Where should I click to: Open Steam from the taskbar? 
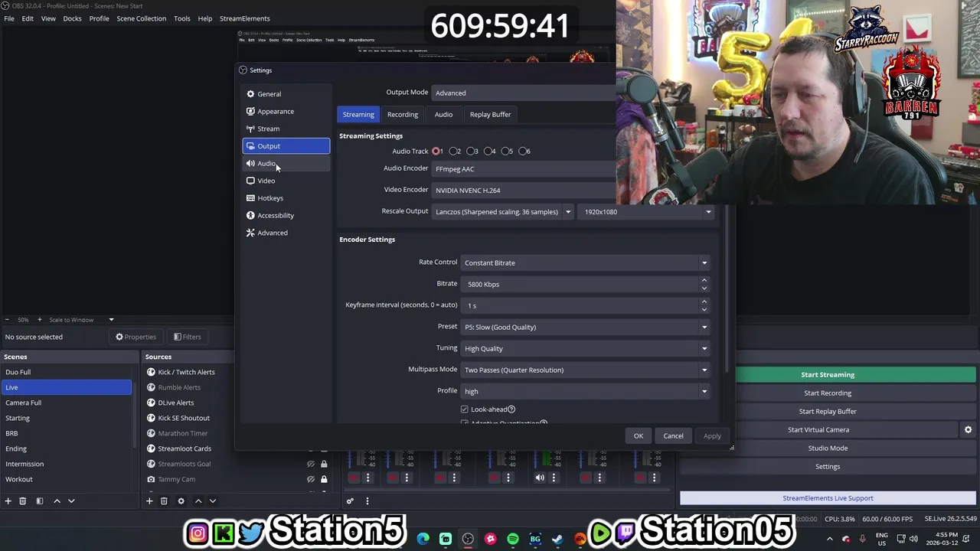(x=557, y=539)
